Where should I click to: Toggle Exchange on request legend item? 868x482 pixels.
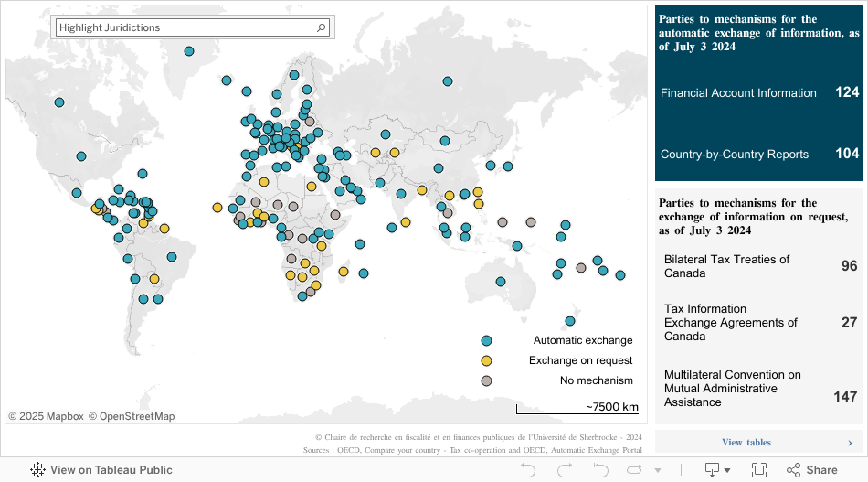486,360
